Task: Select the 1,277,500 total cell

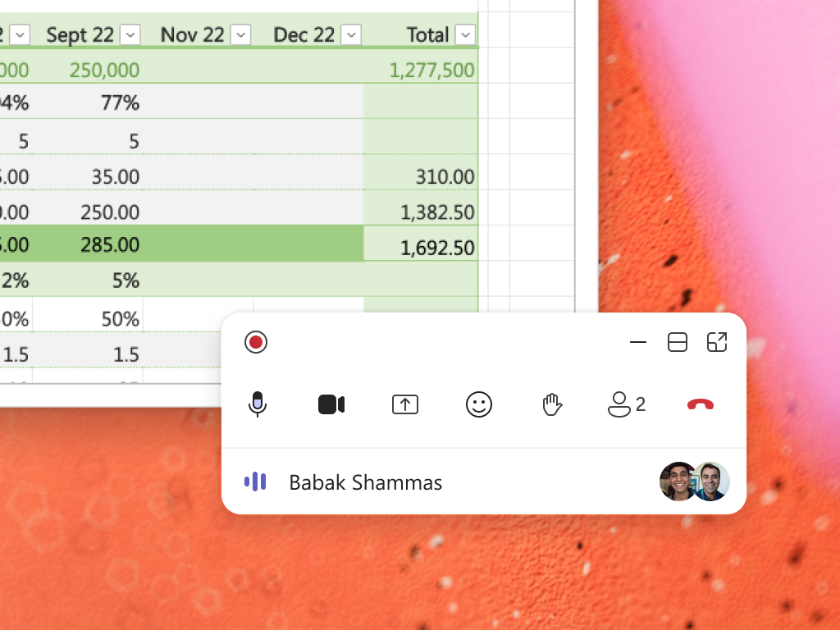Action: [432, 70]
